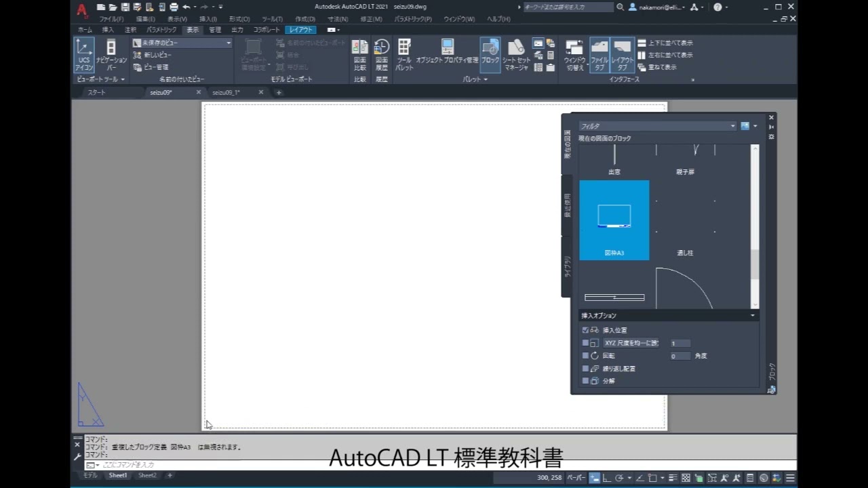This screenshot has height=488, width=868.
Task: Open 図面比較 (Drawing Compare)
Action: 360,55
